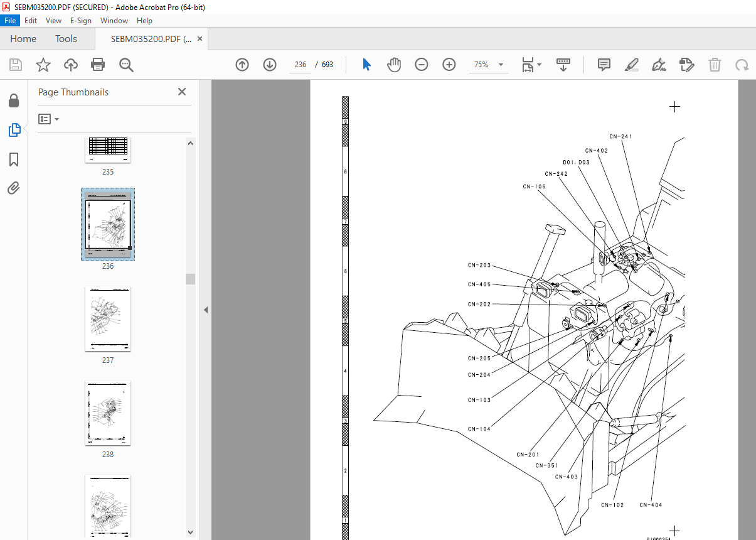Open the Help menu

point(144,21)
